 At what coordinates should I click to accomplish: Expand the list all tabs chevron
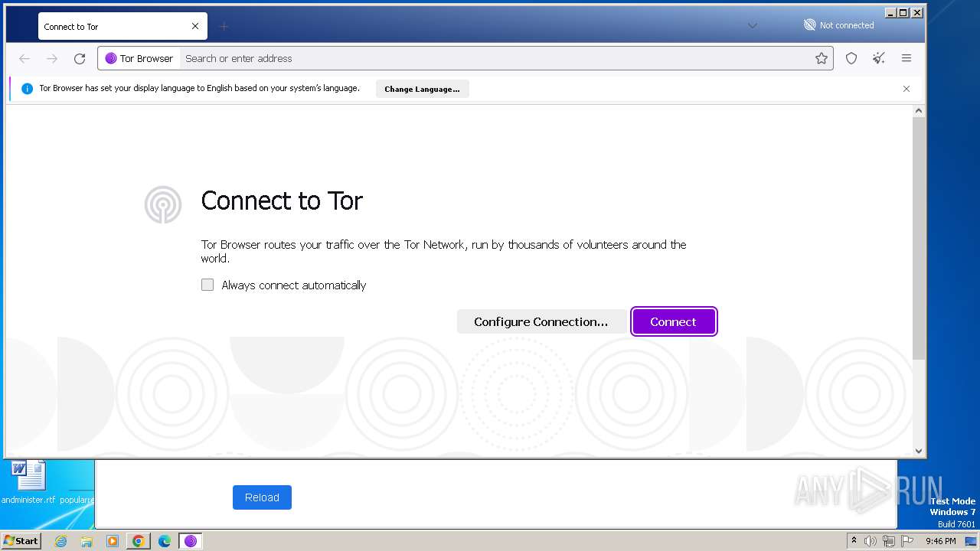[753, 25]
